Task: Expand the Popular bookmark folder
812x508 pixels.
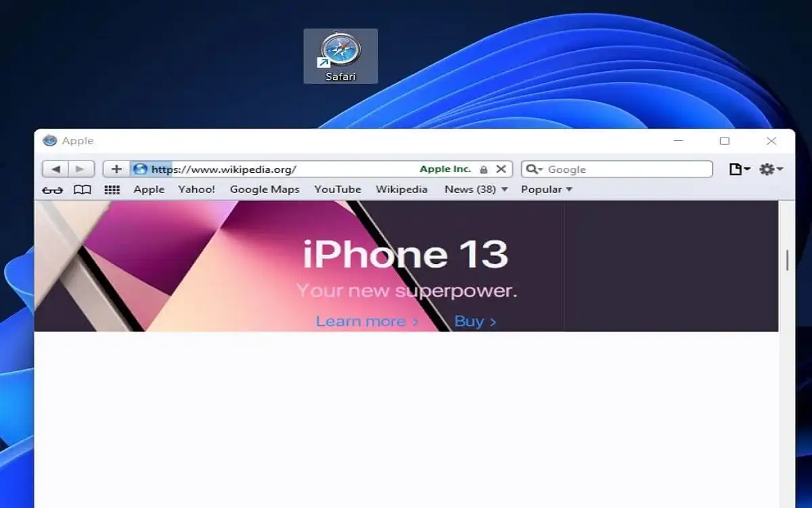Action: pos(547,190)
